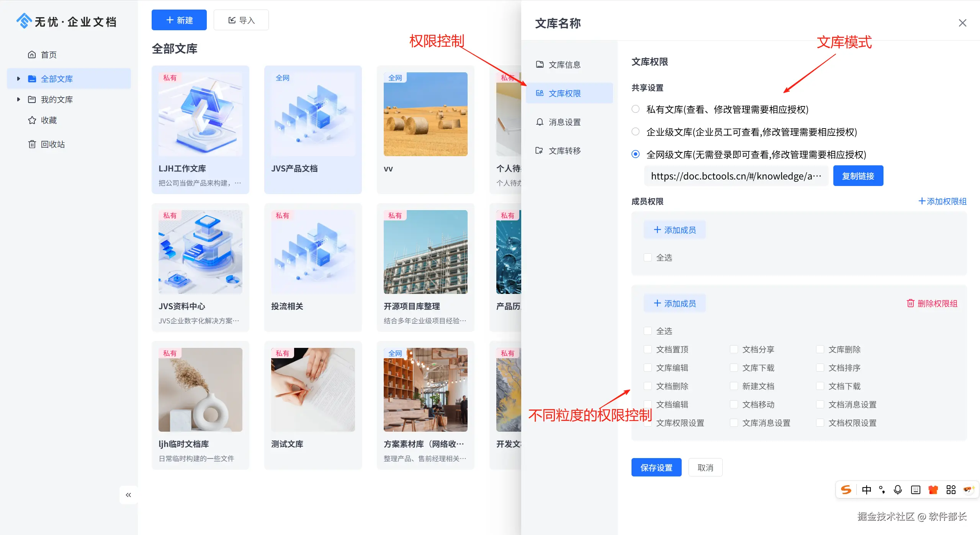Viewport: 980px width, 535px height.
Task: Expand the 我的文库 tree arrow
Action: coord(18,99)
